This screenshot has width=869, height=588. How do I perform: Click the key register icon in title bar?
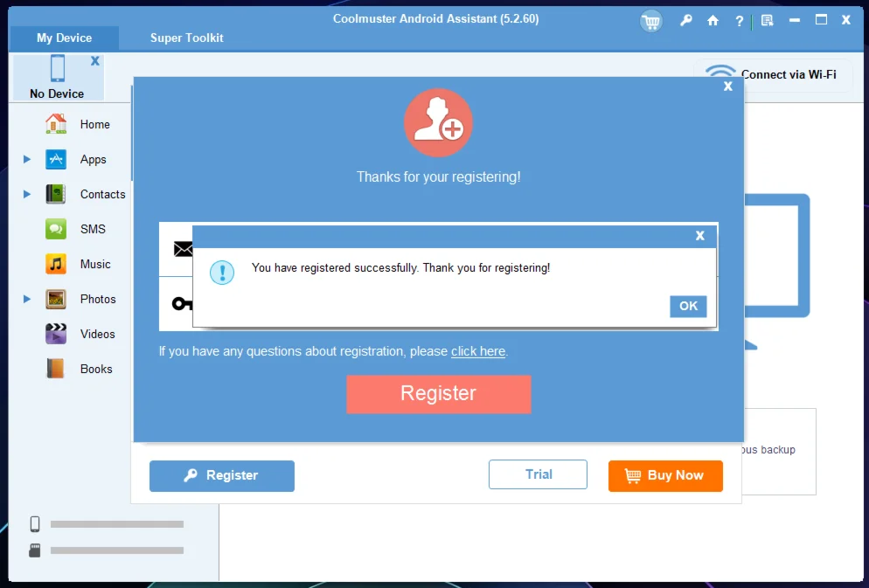tap(686, 20)
